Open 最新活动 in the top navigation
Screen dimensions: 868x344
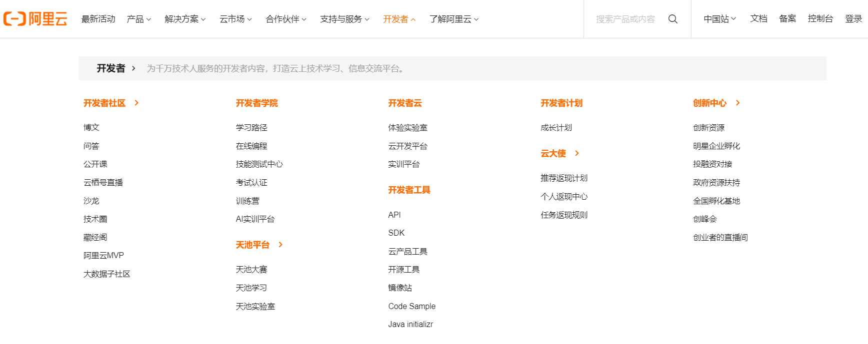(x=98, y=19)
